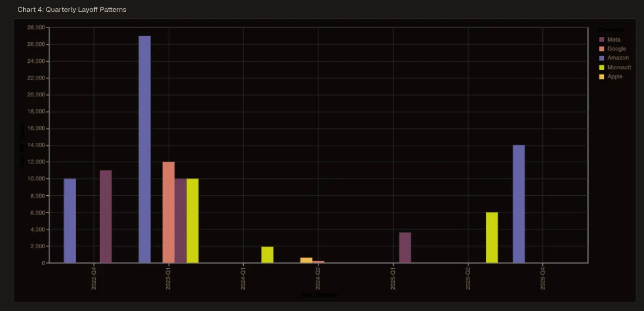Select the small Microsoft bar near 2024-Q1
The width and height of the screenshot is (644, 311).
point(267,255)
